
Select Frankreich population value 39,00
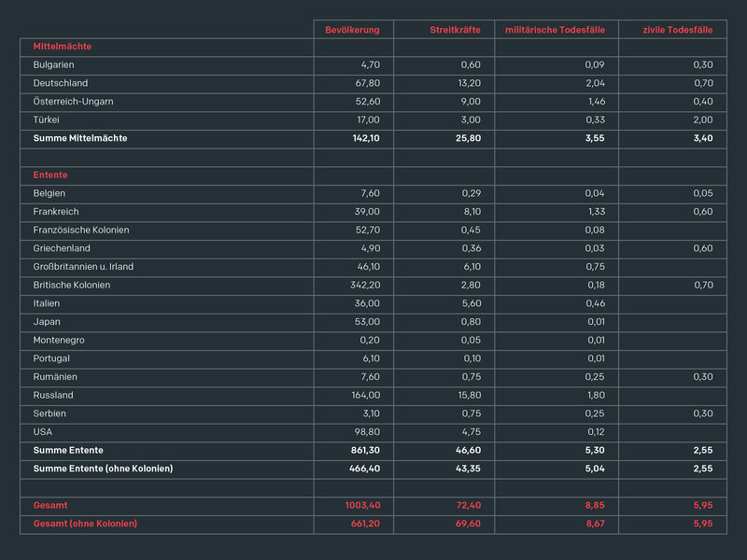[367, 212]
